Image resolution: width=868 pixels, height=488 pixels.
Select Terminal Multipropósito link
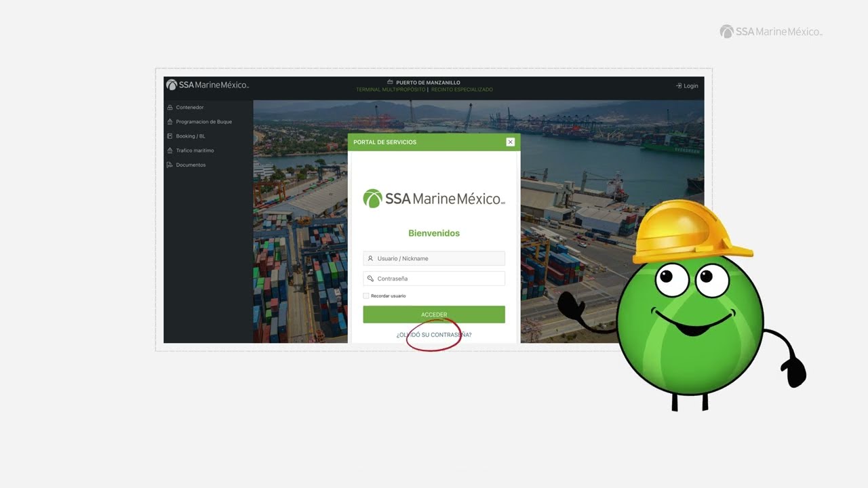coord(391,89)
